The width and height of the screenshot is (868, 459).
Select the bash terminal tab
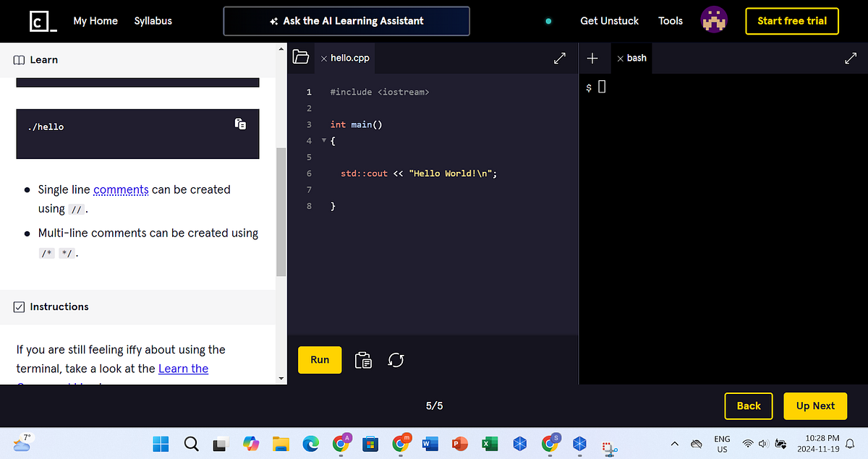click(631, 58)
